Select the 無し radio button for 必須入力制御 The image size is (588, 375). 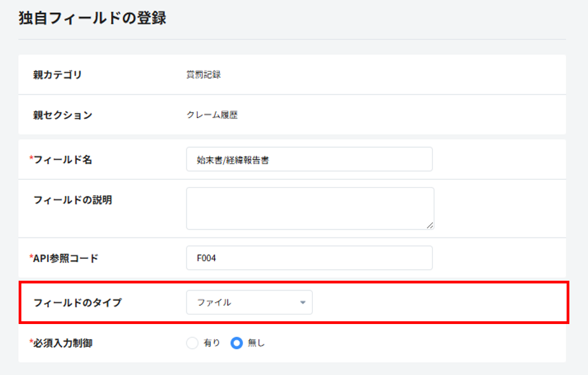pos(237,343)
